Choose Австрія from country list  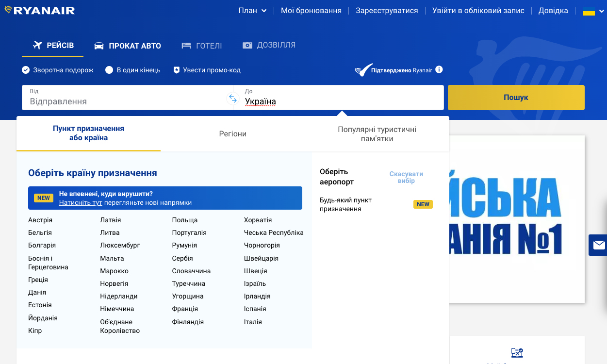point(40,220)
